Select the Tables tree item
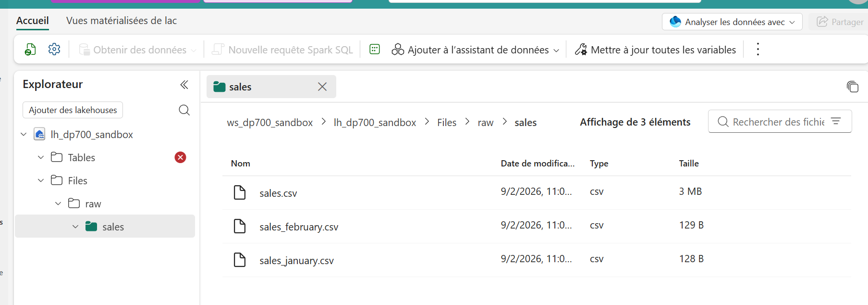 click(82, 157)
